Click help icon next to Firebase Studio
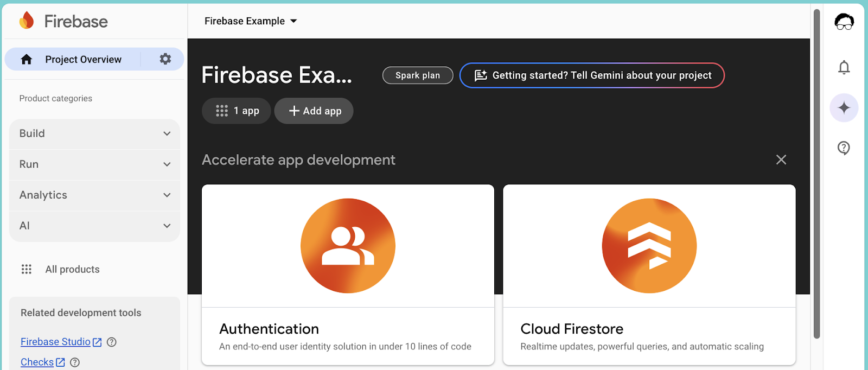This screenshot has height=370, width=868. point(112,342)
